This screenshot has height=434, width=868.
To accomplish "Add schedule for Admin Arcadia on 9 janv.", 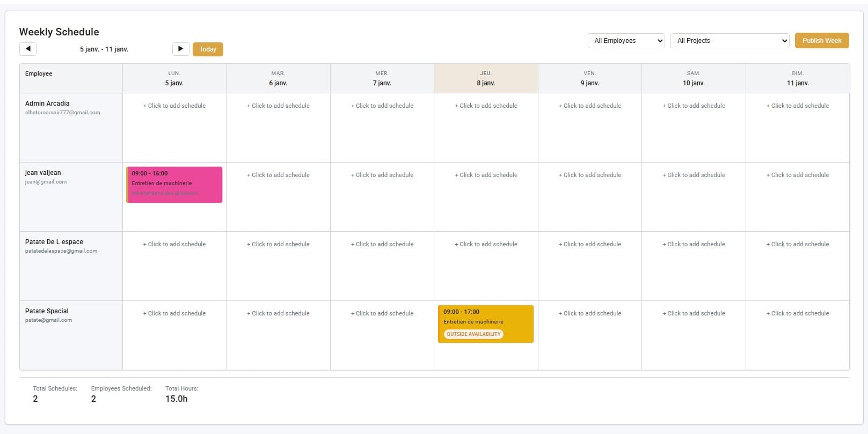I will tap(590, 106).
